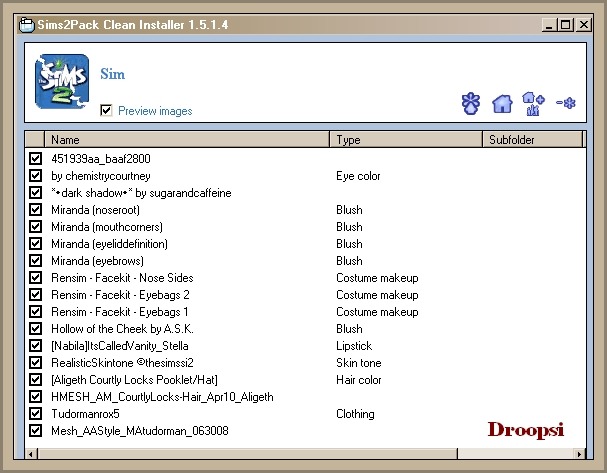The width and height of the screenshot is (607, 473).
Task: Click the blue house icon
Action: click(x=502, y=104)
